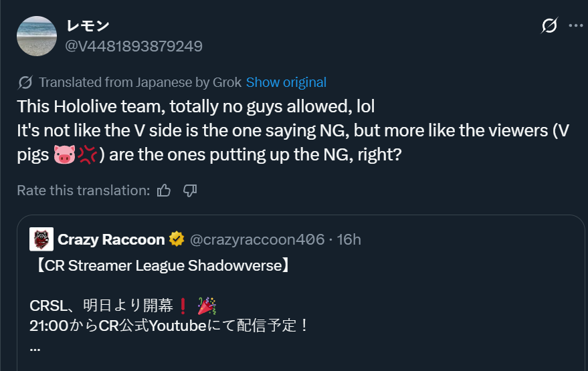The width and height of the screenshot is (588, 371).
Task: Open the three-dot more options menu
Action: point(576,25)
